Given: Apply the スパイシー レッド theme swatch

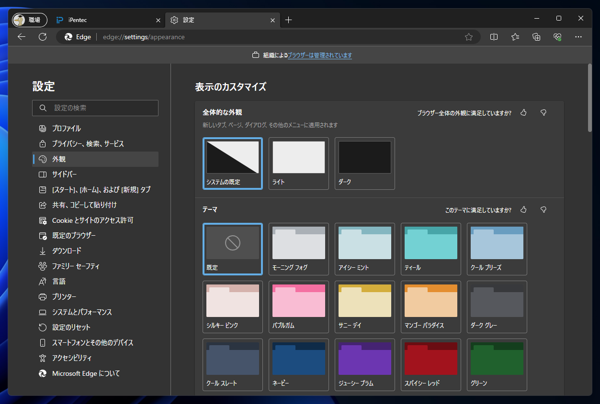Looking at the screenshot, I should point(431,364).
